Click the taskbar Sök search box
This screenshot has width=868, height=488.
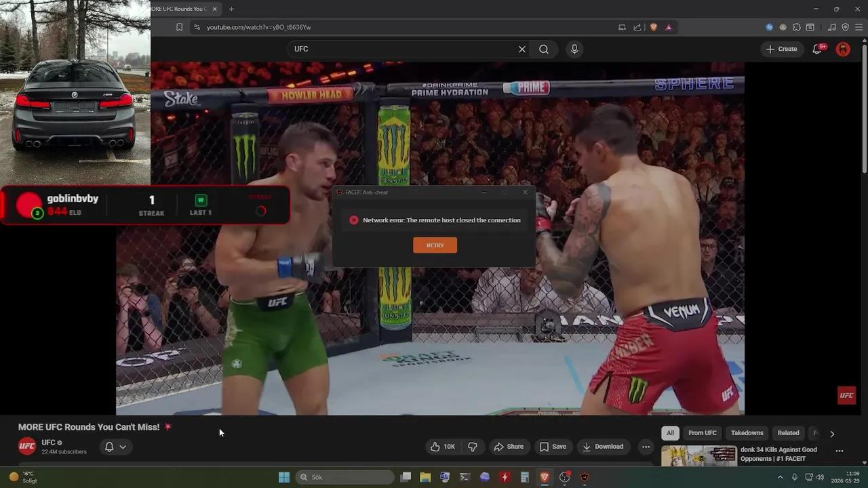345,477
